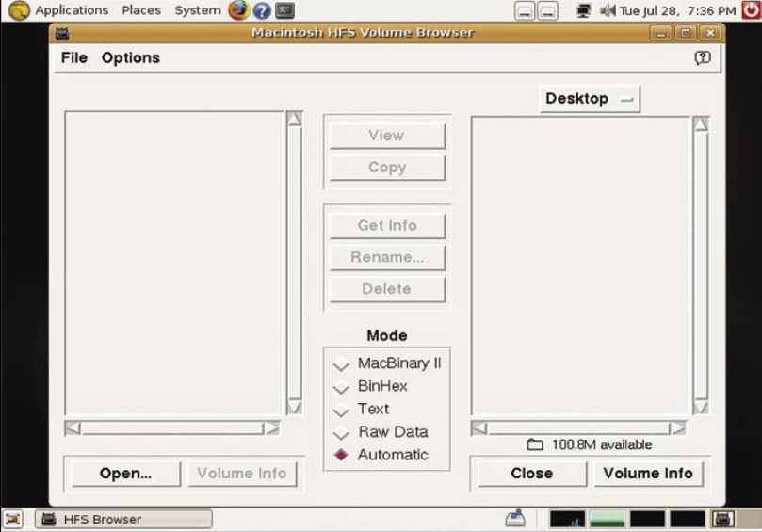This screenshot has height=532, width=762.
Task: Click the Show Desktop icon in bottom panel
Action: pos(13,519)
